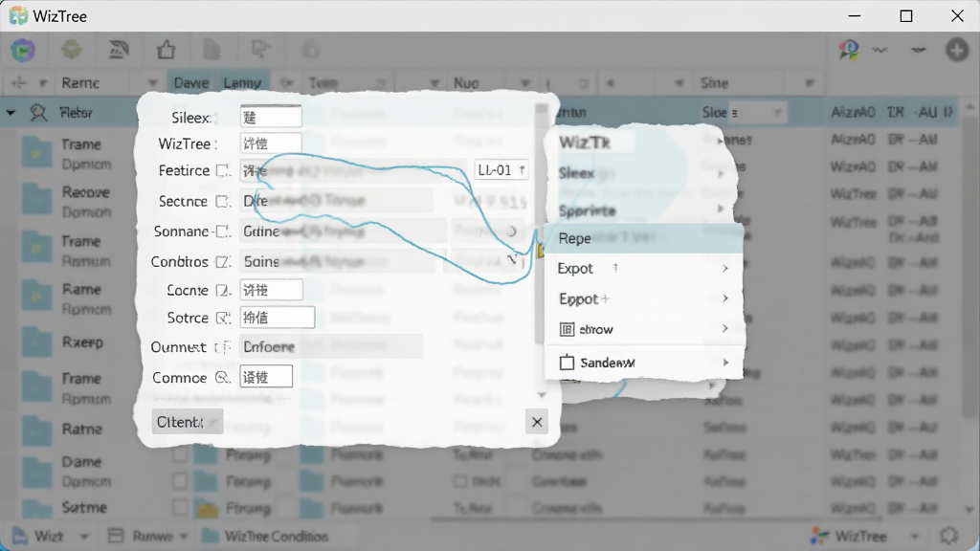Click the scroll-up arrow of main list
This screenshot has height=551, width=980.
point(969,105)
